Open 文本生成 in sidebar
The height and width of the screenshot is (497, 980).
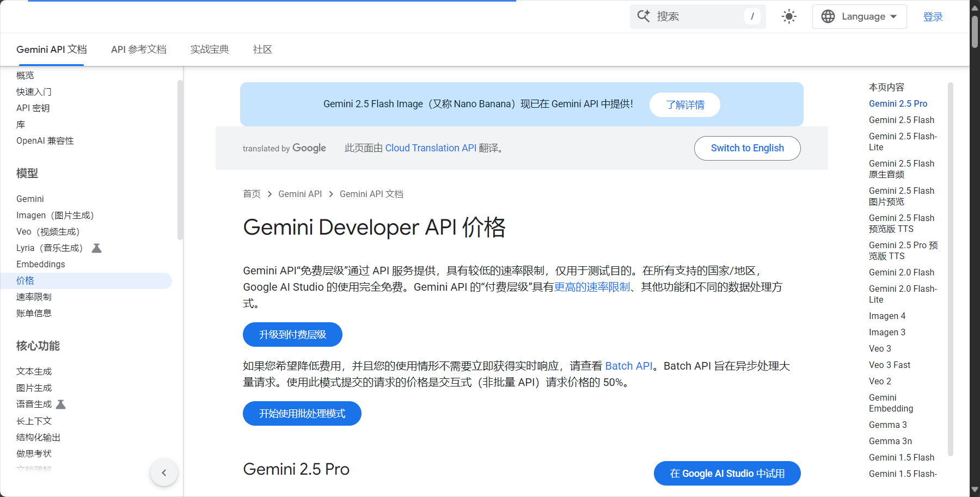34,372
